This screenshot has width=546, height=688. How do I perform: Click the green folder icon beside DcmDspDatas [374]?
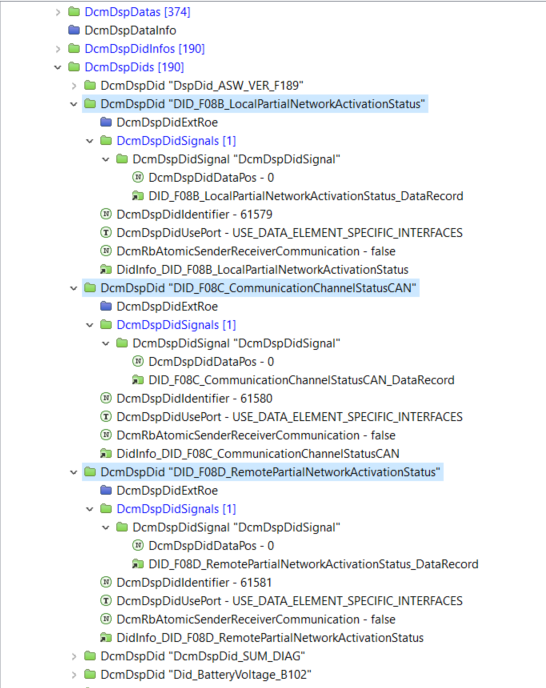(x=74, y=12)
